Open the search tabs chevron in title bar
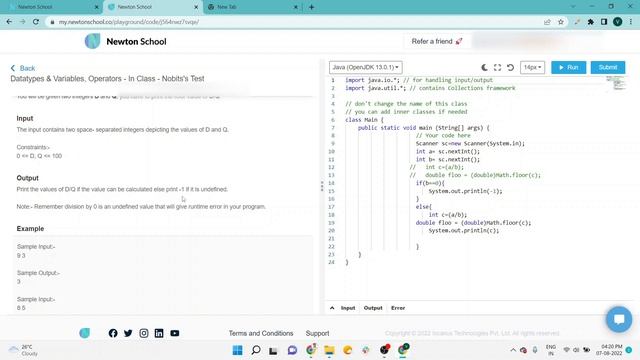Viewport: 640px width, 360px height. [573, 7]
